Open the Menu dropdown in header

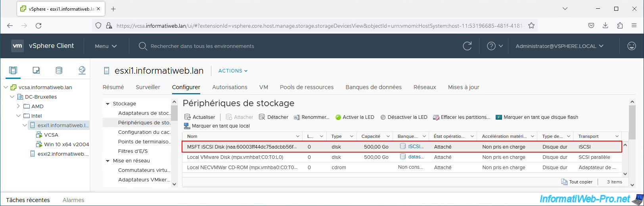105,46
